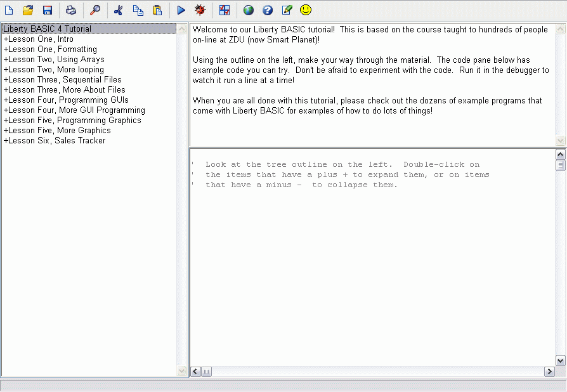Copy text with the Copy icon
The image size is (567, 392).
click(138, 10)
